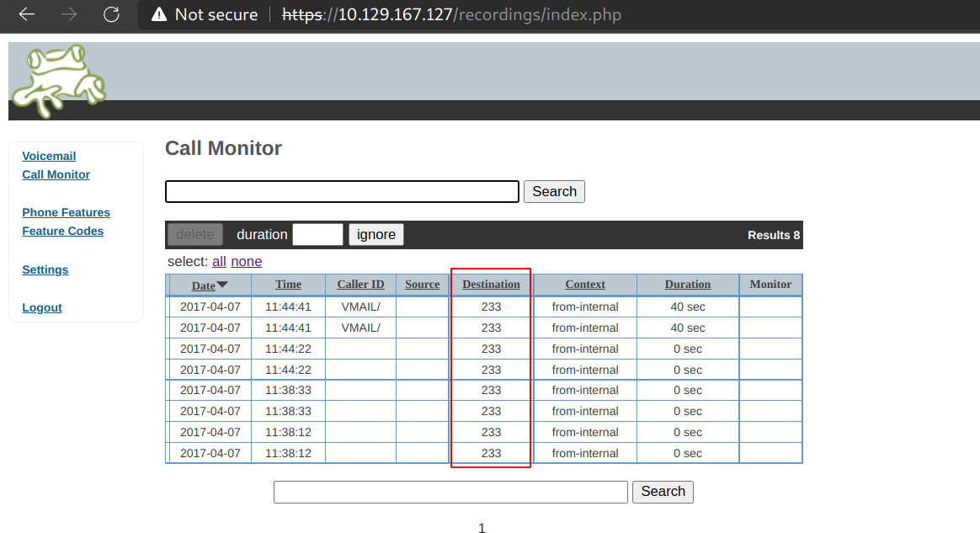Click the frog logo in the header

(57, 80)
